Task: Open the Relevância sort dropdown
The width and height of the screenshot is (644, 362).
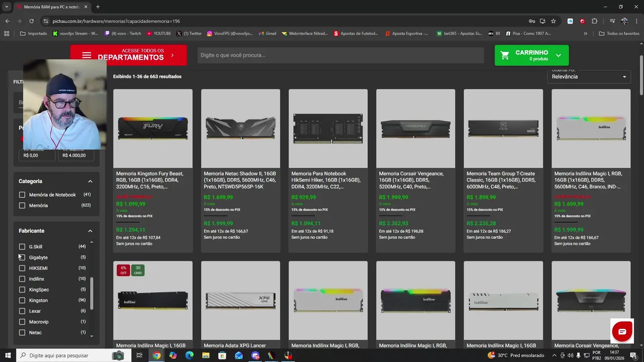Action: 589,76
